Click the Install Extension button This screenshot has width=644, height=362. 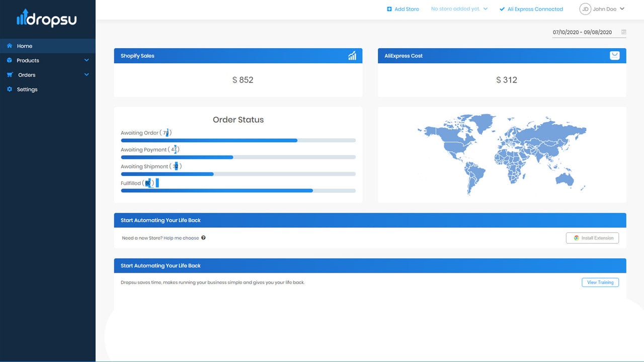click(592, 238)
